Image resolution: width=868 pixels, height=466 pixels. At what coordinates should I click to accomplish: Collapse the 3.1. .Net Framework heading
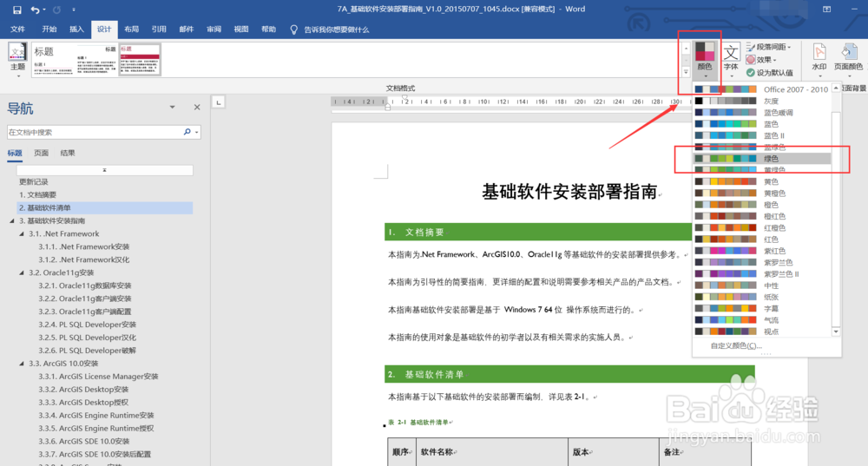(x=22, y=234)
